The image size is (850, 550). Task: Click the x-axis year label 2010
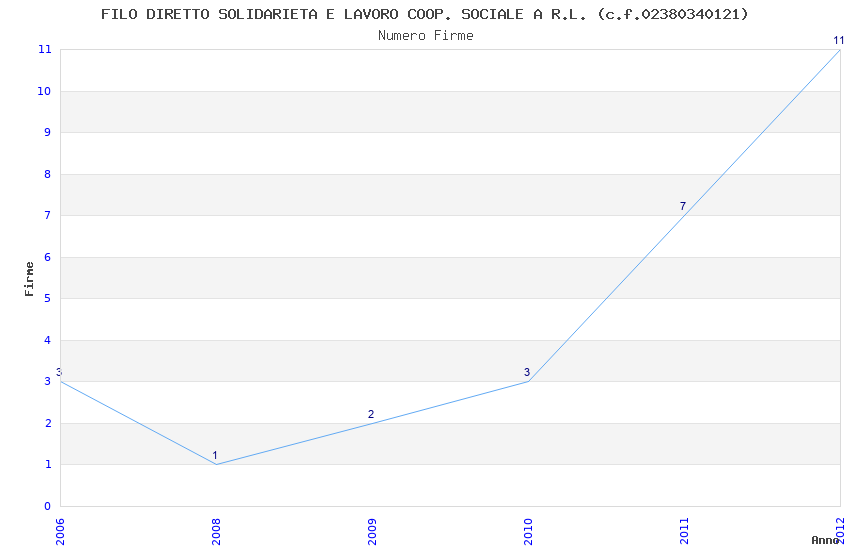click(528, 532)
